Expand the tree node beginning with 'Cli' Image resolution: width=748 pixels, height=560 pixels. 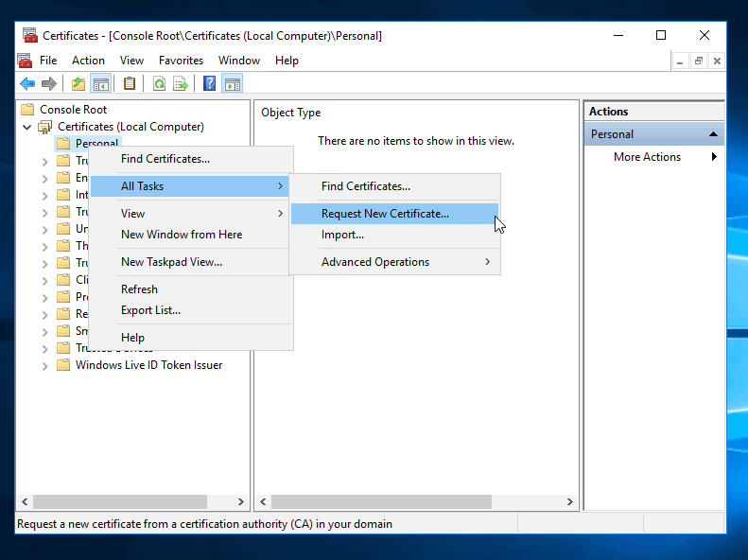(44, 281)
